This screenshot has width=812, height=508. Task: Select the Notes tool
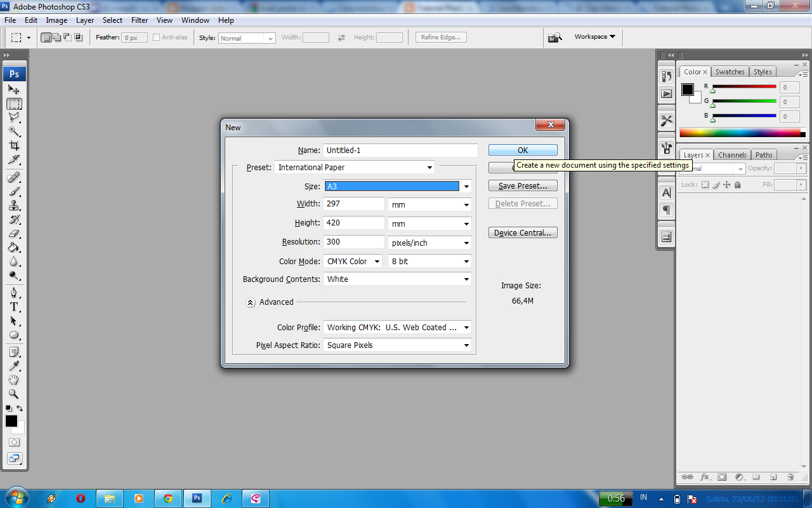(14, 352)
